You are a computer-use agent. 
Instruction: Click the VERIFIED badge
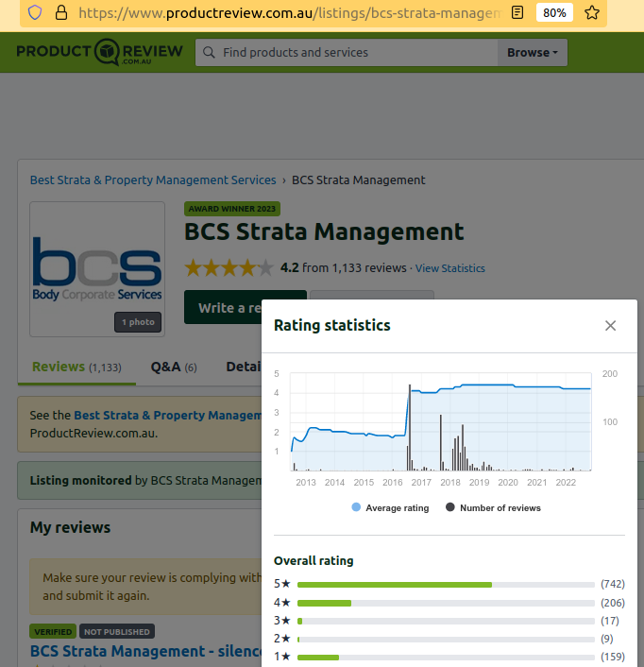53,632
